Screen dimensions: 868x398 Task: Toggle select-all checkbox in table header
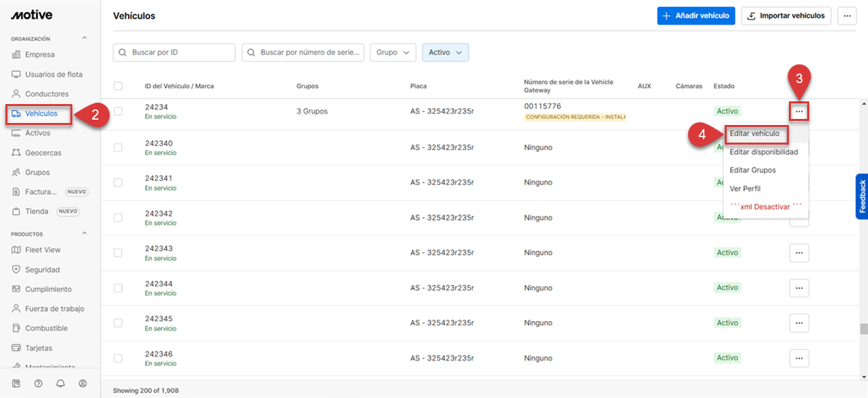118,86
